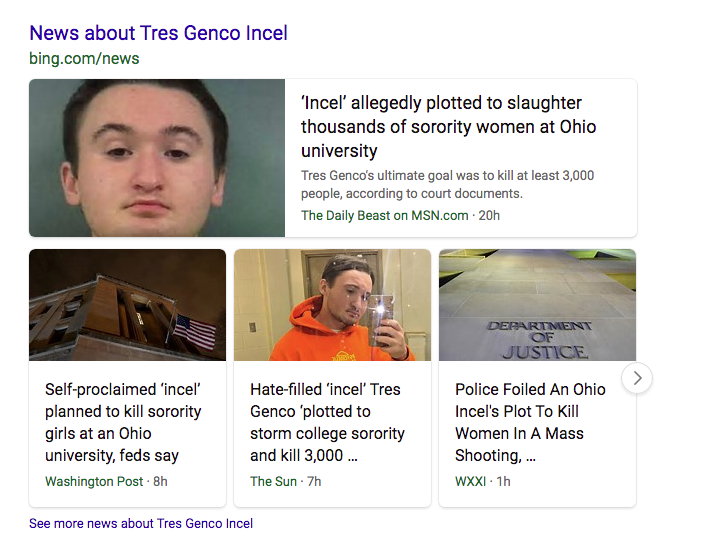This screenshot has height=550, width=702.
Task: Open the Self-proclaimed 'incel' Washington Post headline
Action: click(x=123, y=422)
